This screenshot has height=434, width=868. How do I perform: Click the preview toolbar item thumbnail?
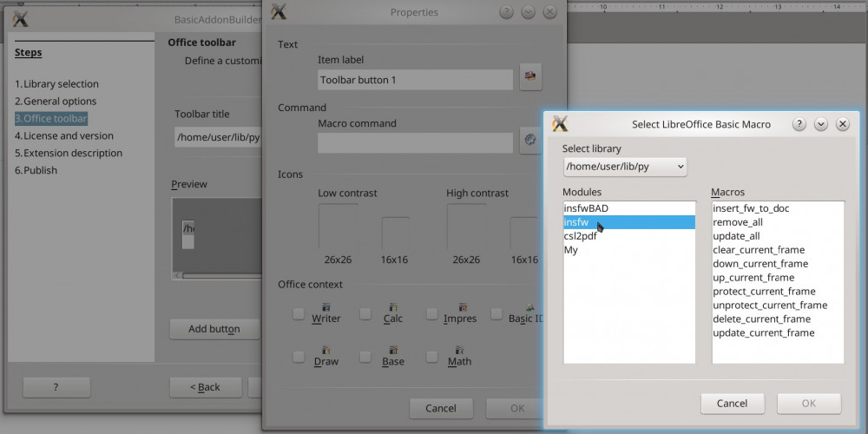188,234
